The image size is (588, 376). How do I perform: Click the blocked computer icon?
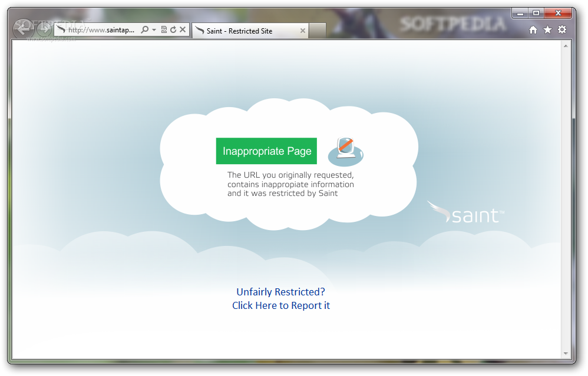346,151
